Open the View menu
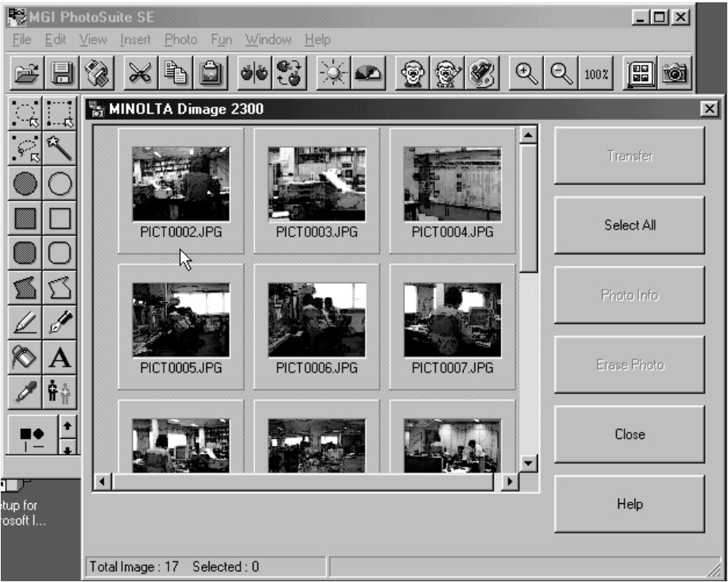The width and height of the screenshot is (728, 582). pos(93,39)
